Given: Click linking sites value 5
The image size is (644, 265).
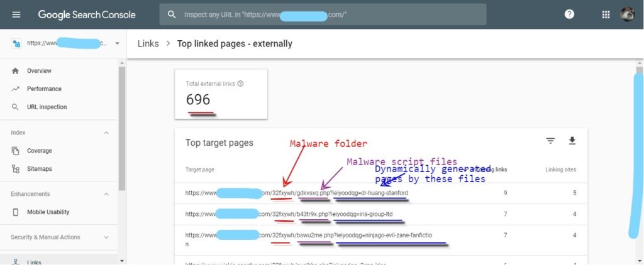Looking at the screenshot, I should 575,193.
